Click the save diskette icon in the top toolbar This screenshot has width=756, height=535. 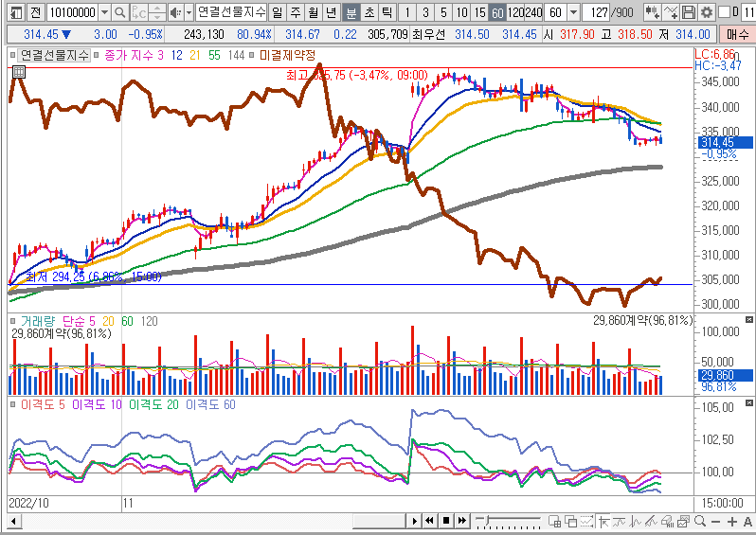[691, 12]
